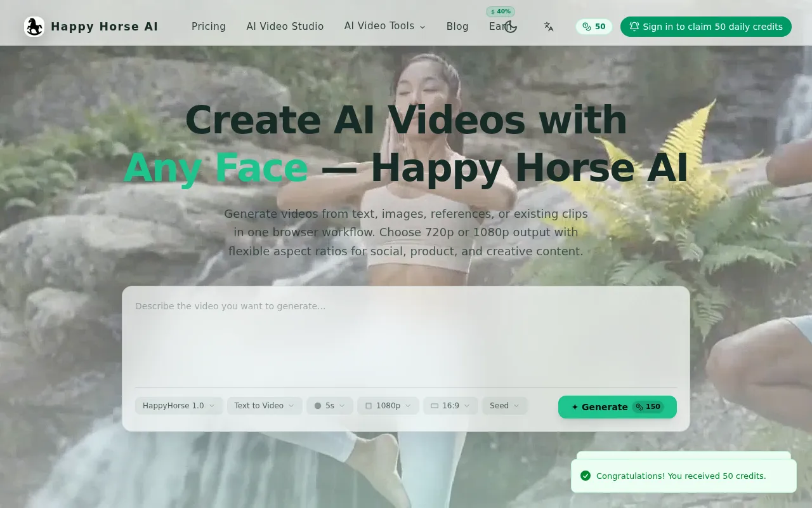Change the 5s duration dropdown
812x508 pixels.
[330, 406]
